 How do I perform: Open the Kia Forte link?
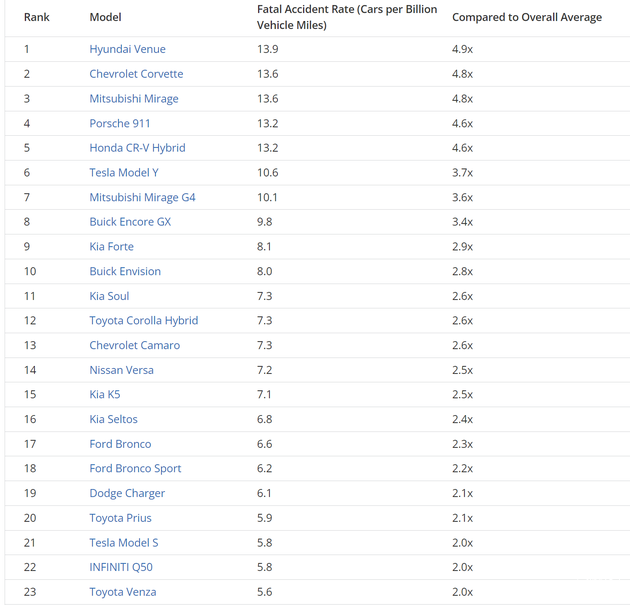(111, 246)
